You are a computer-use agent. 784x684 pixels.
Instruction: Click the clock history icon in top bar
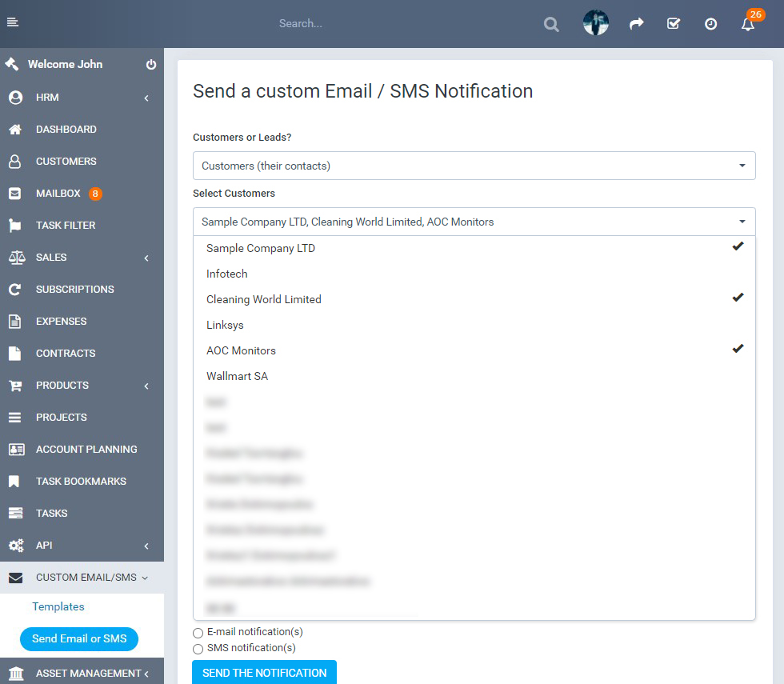click(x=710, y=23)
